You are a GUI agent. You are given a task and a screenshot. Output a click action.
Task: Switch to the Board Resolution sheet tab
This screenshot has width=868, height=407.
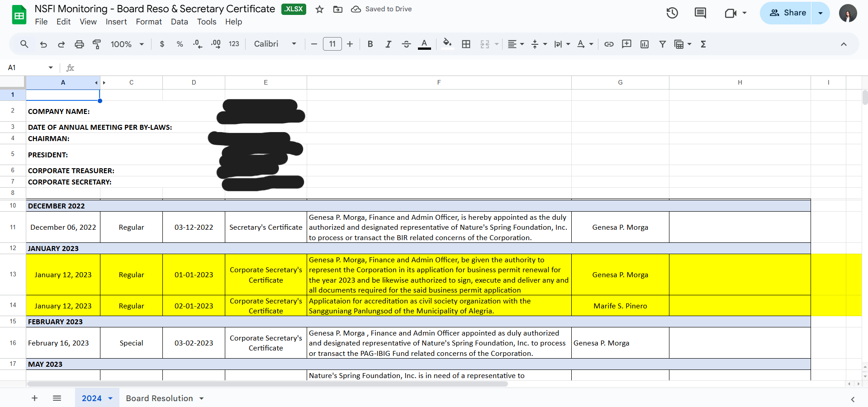tap(159, 398)
